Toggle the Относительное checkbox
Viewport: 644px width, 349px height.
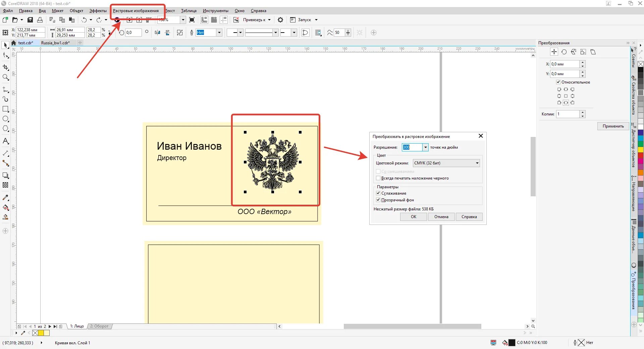(x=558, y=82)
